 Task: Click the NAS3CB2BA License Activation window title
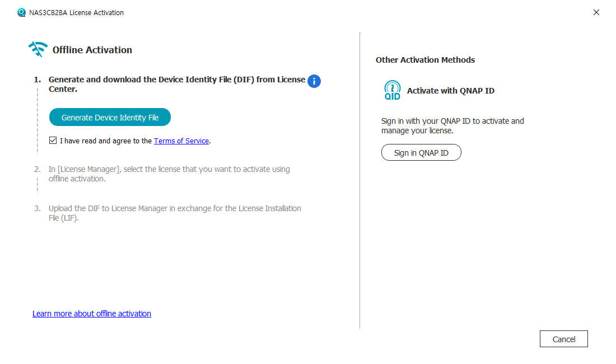[x=76, y=12]
